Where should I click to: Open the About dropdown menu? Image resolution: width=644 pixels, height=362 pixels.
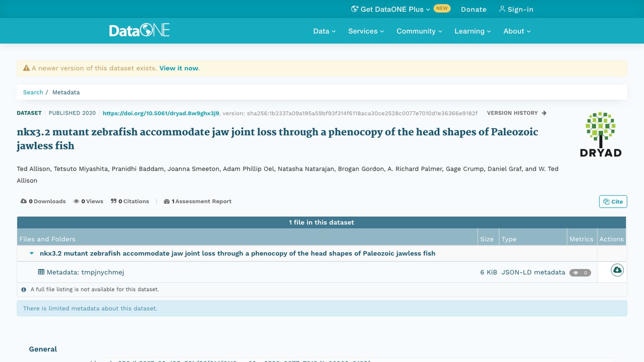(517, 31)
